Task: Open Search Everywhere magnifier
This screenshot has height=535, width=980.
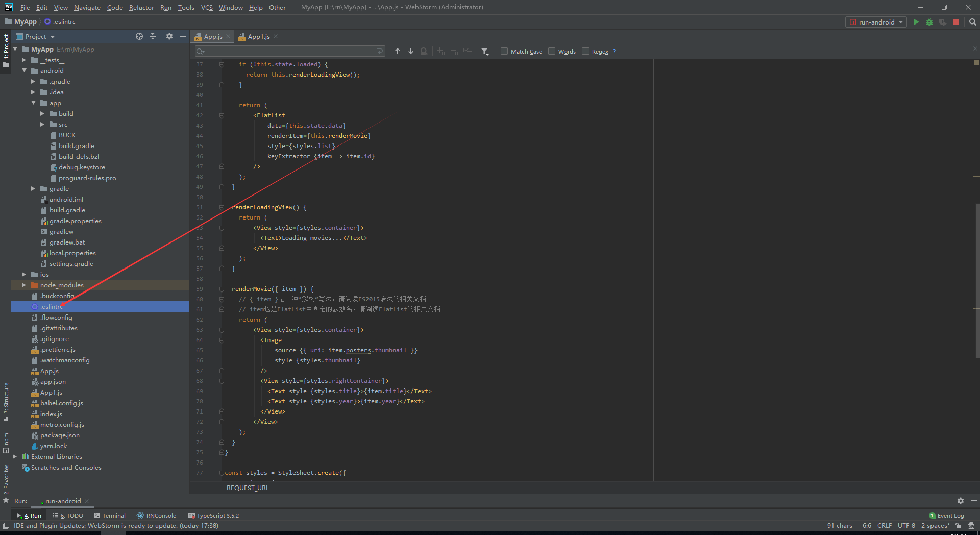Action: pos(972,22)
